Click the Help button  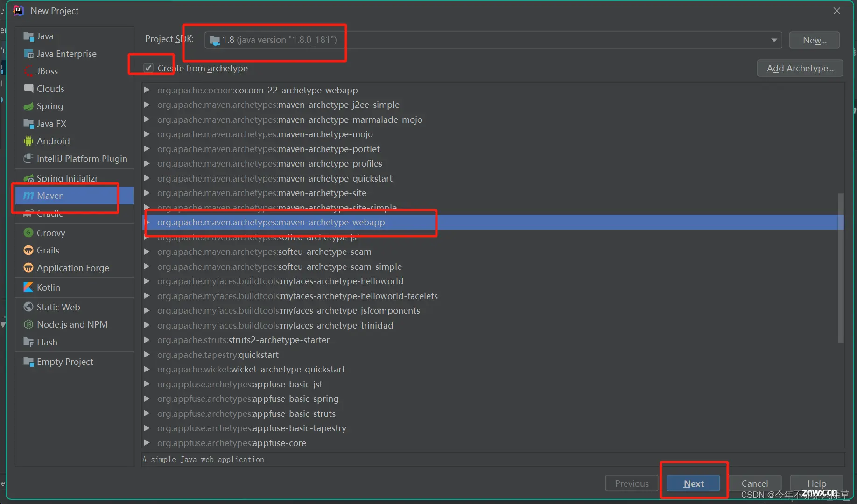point(816,483)
